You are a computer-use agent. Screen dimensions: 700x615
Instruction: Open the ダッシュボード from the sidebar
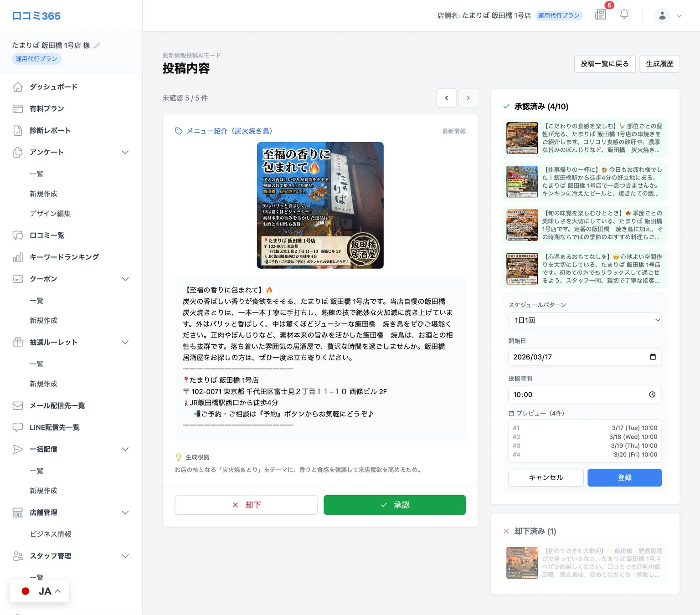[53, 87]
